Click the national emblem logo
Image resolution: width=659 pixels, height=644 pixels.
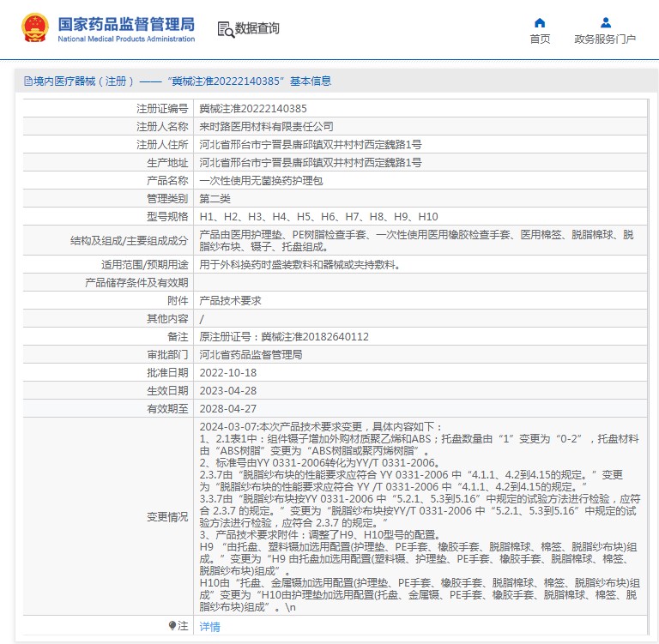[x=34, y=28]
